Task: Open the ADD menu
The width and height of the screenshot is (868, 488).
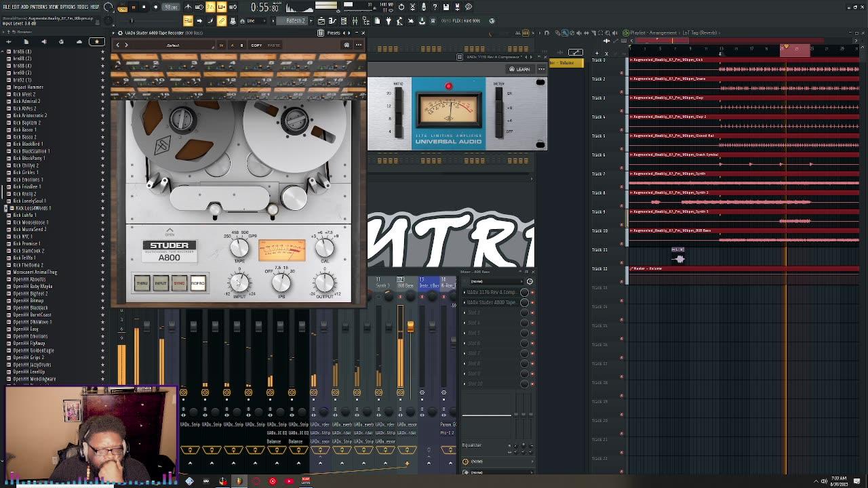Action: pos(25,7)
